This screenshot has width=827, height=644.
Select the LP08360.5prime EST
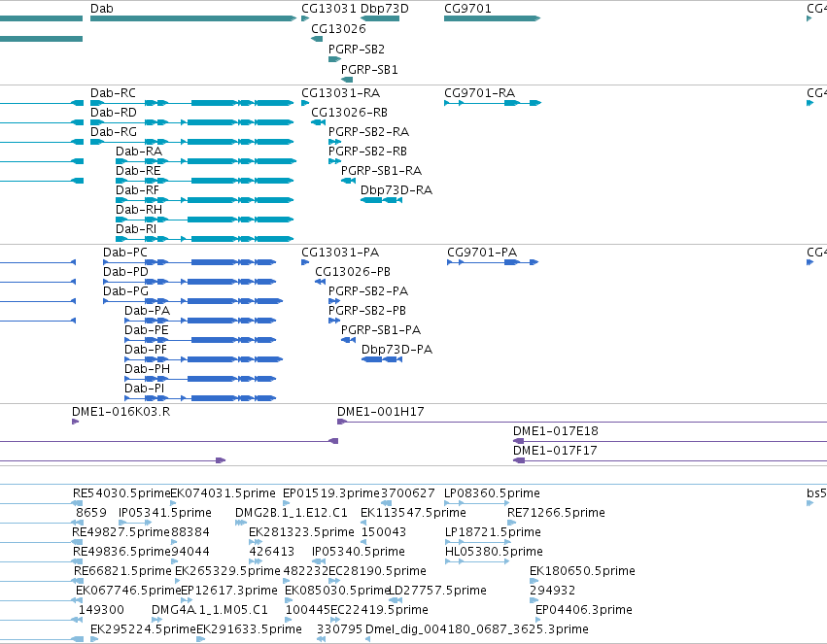[477, 503]
